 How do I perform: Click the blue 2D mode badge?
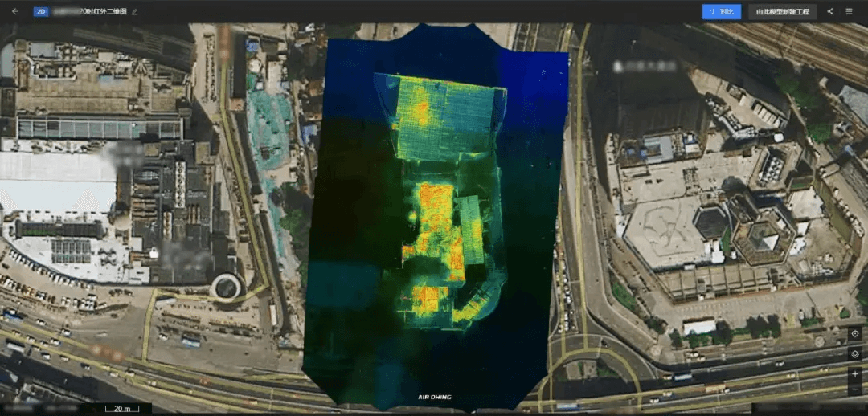[x=41, y=11]
